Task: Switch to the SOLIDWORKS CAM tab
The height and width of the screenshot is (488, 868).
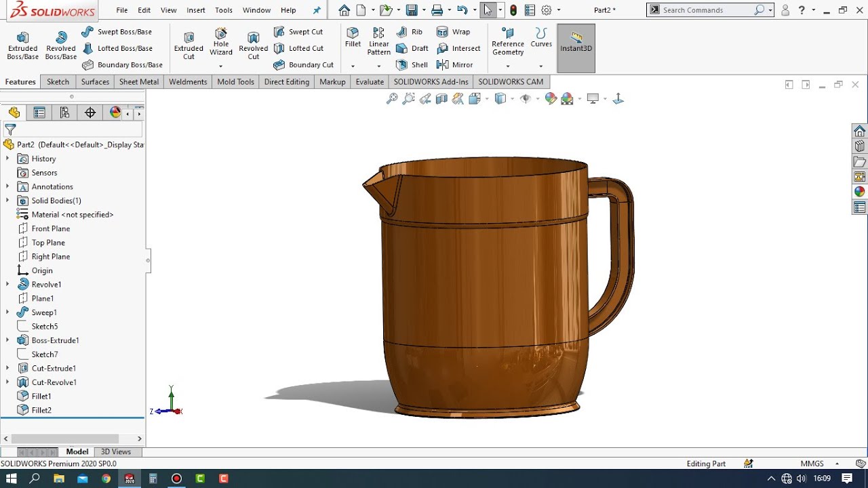Action: click(511, 82)
